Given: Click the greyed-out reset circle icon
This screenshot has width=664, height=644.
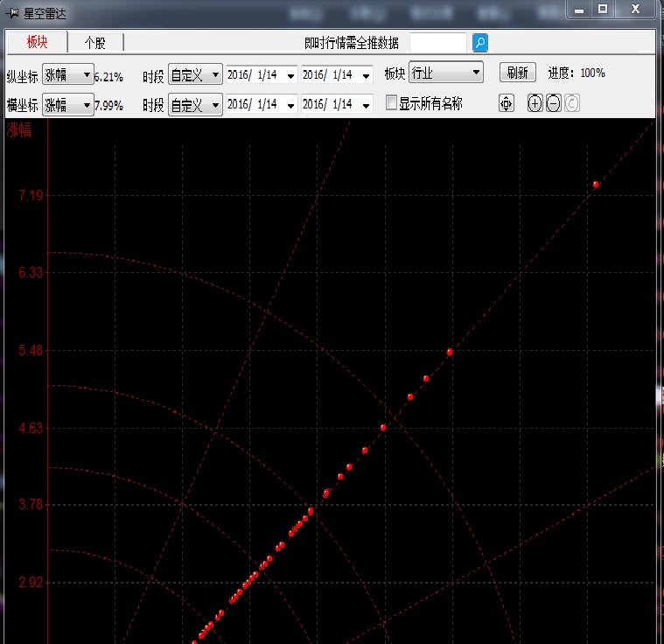Looking at the screenshot, I should [x=572, y=104].
